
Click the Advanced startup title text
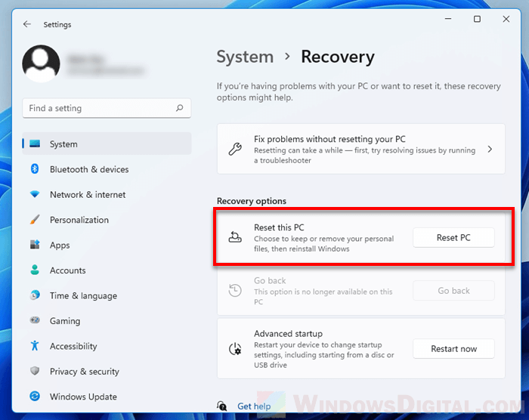pyautogui.click(x=288, y=334)
